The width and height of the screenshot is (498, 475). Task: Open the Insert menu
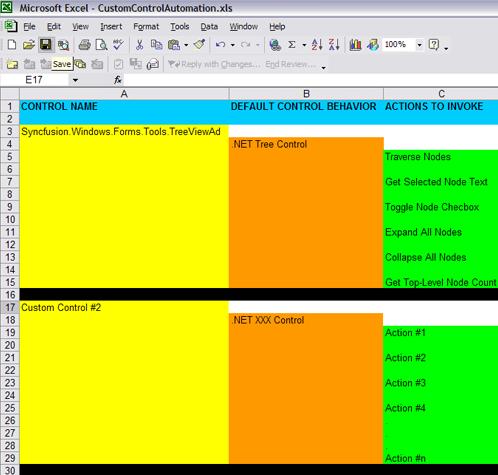(x=111, y=26)
